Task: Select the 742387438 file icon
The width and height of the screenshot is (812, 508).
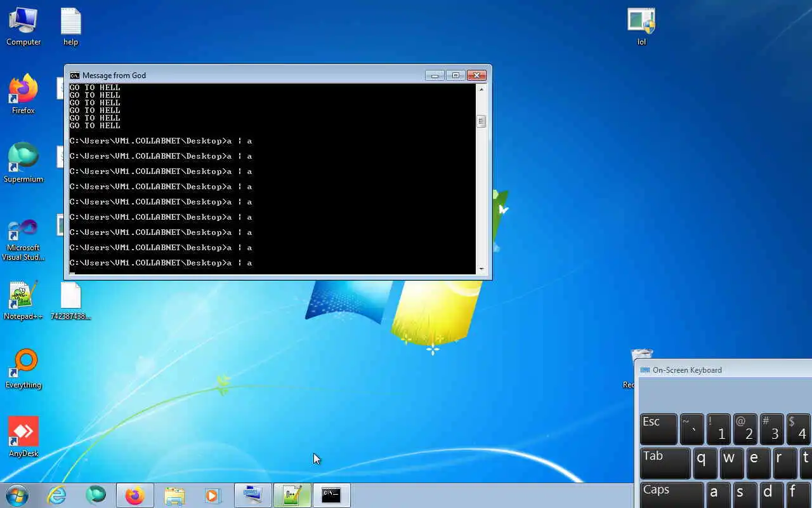Action: click(70, 301)
